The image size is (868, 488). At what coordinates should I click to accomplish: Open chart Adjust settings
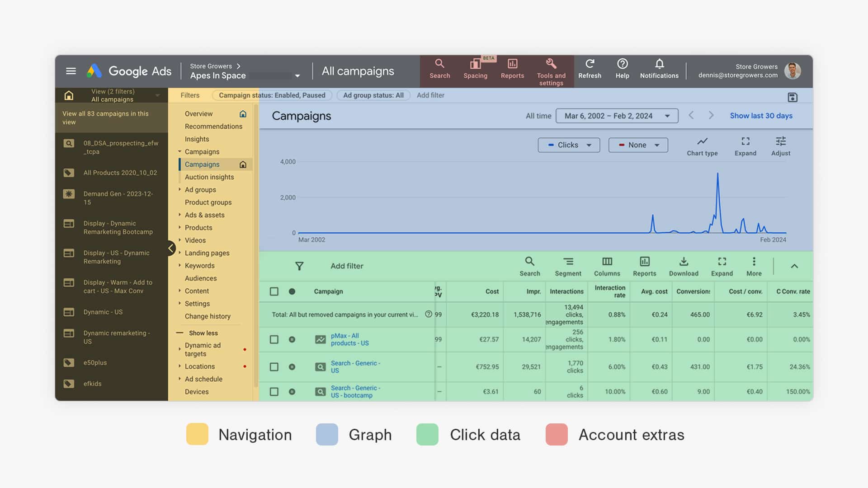coord(780,146)
